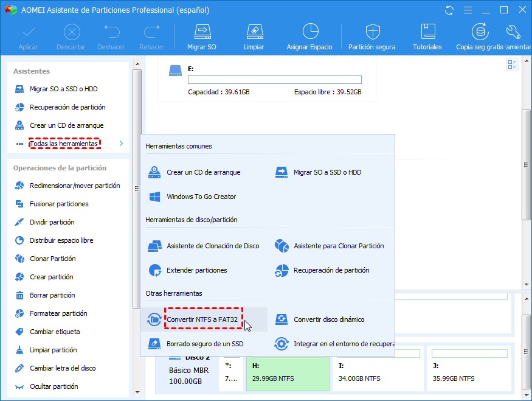Click the refresh icon in title bar
Screen dimensions: 532x401
click(x=449, y=10)
